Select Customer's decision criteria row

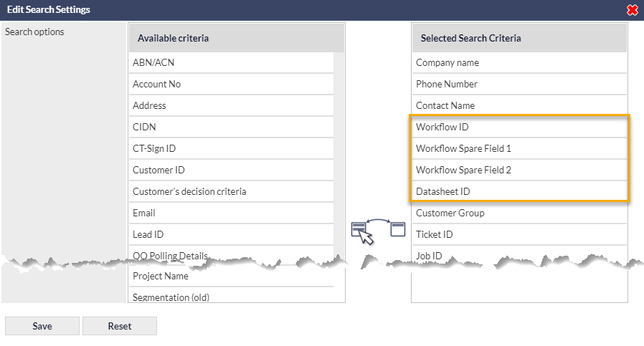pyautogui.click(x=231, y=191)
